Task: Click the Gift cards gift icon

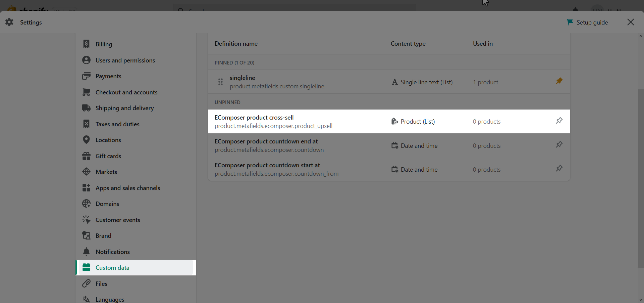Action: tap(86, 156)
